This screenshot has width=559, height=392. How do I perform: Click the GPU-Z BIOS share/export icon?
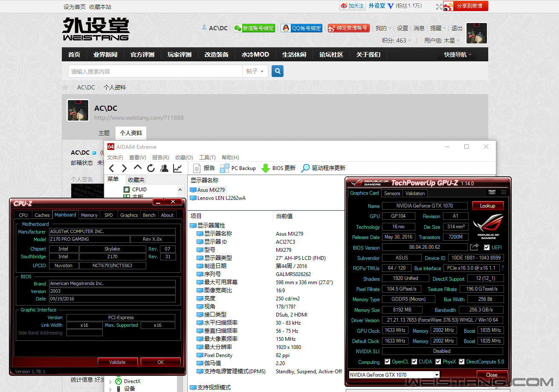point(475,247)
